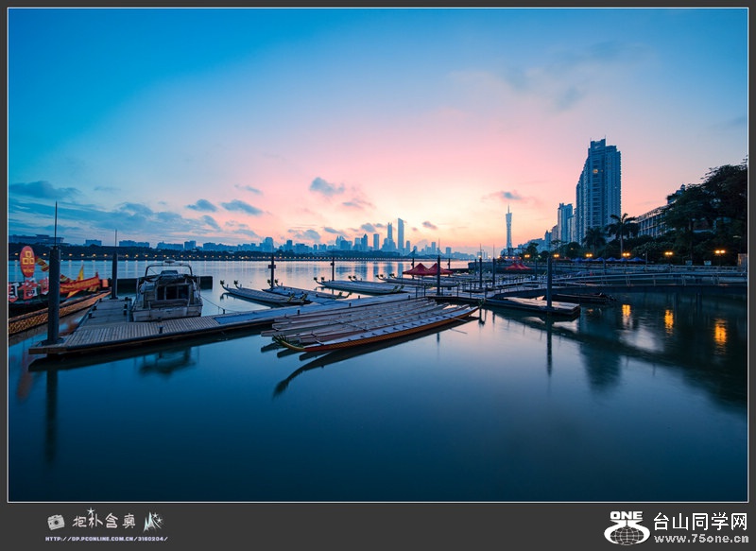The width and height of the screenshot is (756, 551).
Task: Open the dp.pconline.com.cn URL watermark
Action: click(106, 539)
